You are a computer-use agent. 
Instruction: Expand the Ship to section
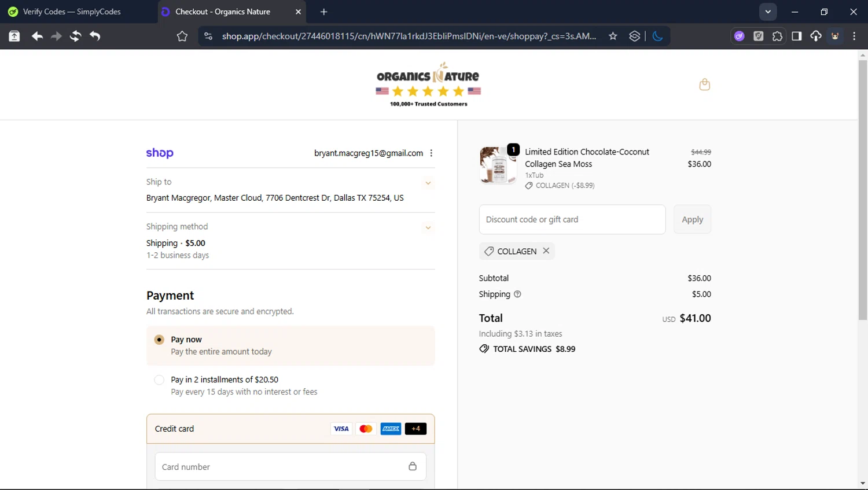pos(428,183)
